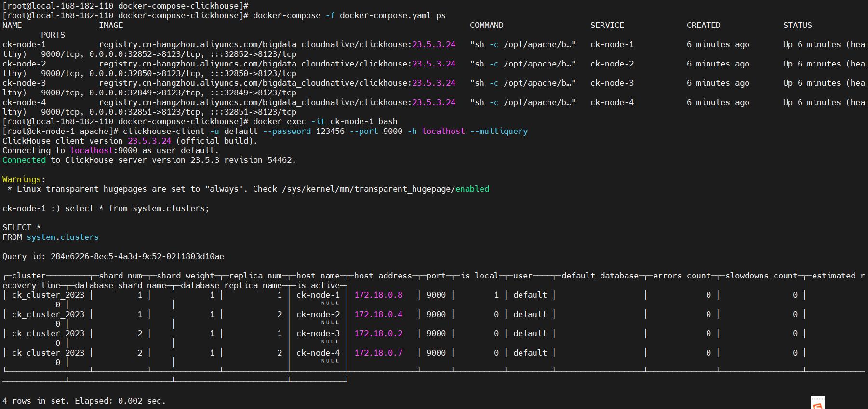Click the host_address column header

(383, 276)
